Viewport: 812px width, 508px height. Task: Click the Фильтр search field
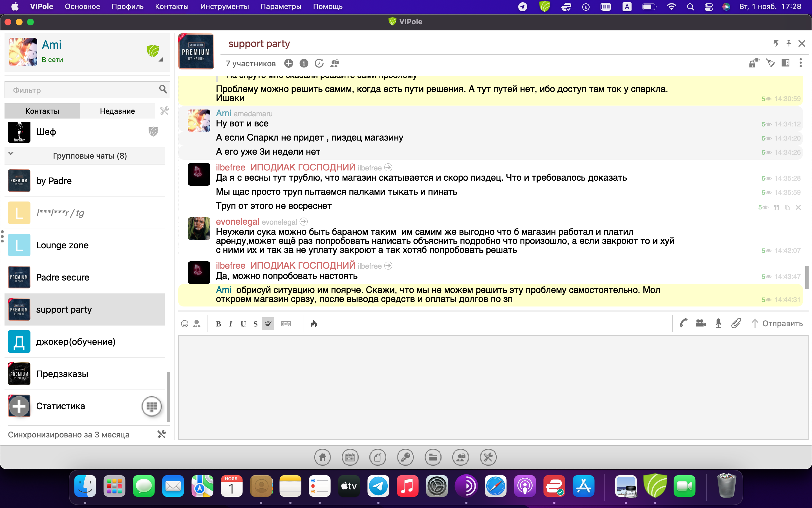[87, 90]
